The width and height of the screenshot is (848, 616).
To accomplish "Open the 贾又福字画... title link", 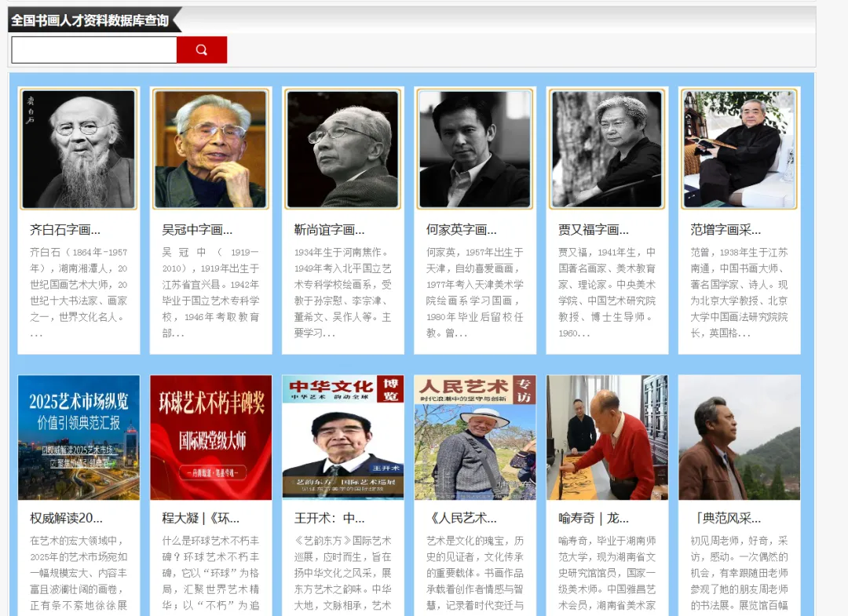I will 594,230.
